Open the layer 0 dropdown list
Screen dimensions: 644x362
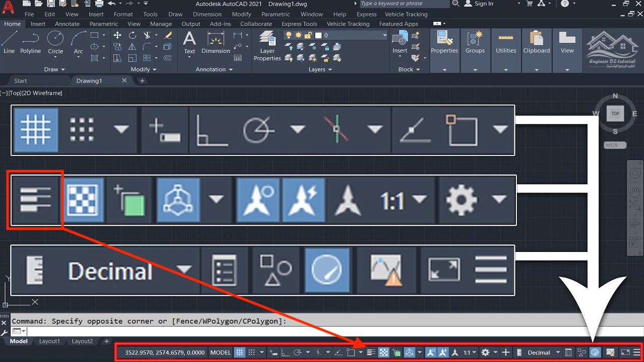point(384,35)
